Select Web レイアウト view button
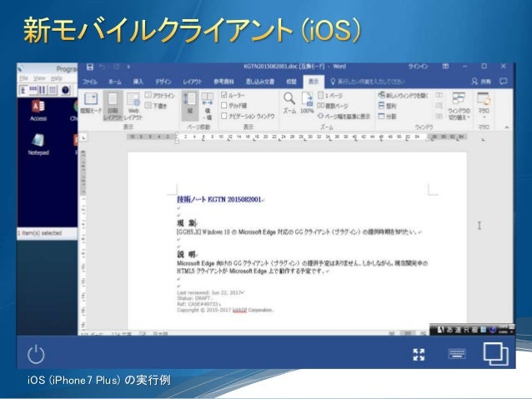 coord(133,106)
